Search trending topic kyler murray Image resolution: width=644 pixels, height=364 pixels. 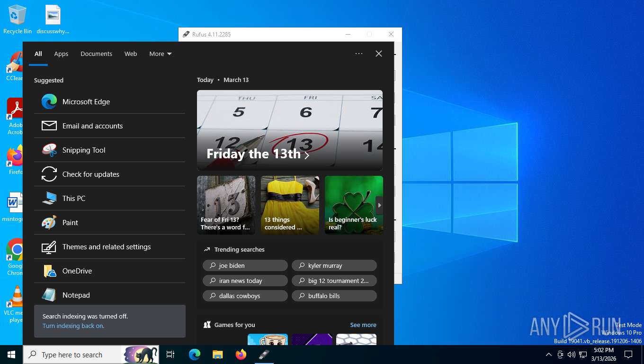[334, 265]
